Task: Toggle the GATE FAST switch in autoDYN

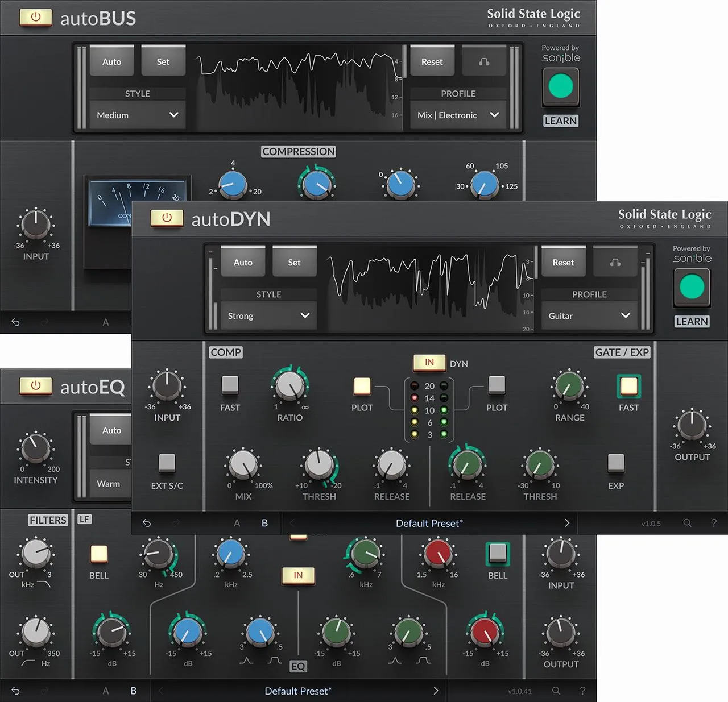Action: pyautogui.click(x=628, y=386)
